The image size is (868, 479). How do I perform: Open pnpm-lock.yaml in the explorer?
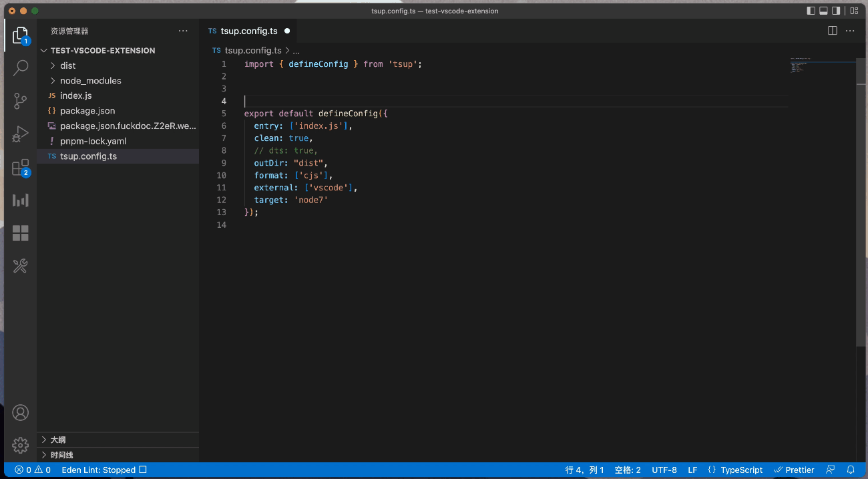[x=118, y=141]
